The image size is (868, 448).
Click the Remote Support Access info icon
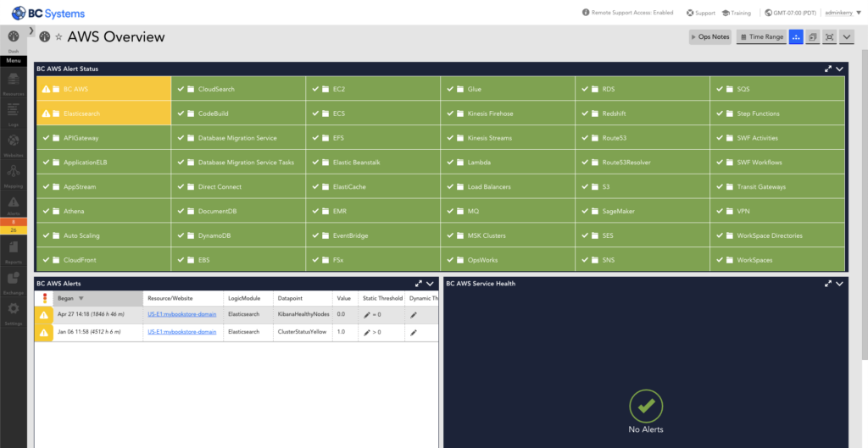point(586,12)
